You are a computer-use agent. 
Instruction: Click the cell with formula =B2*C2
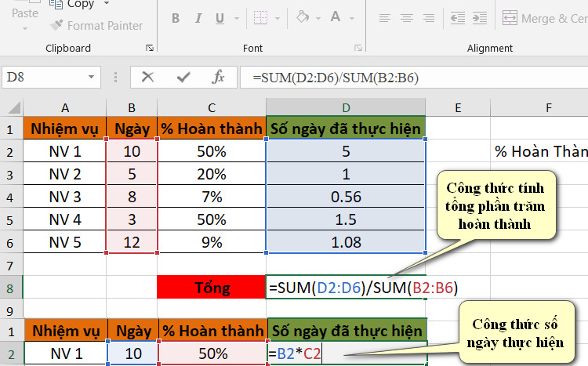coord(347,353)
